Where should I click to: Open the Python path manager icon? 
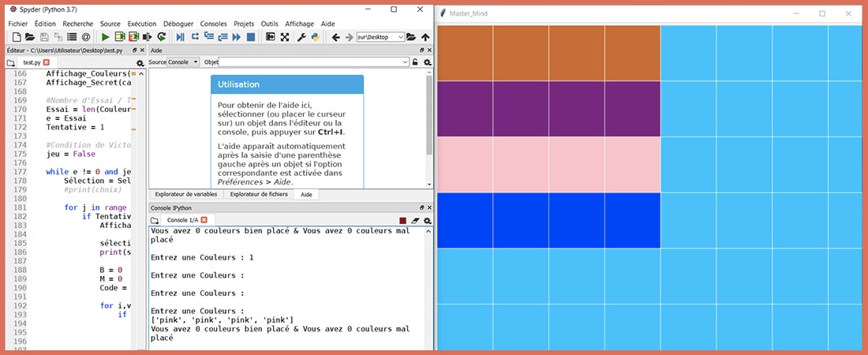(x=315, y=37)
